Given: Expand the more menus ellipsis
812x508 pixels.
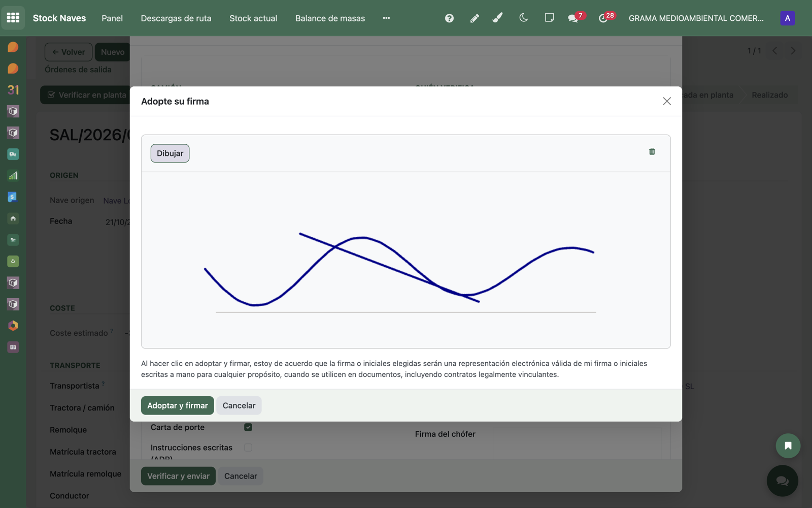Looking at the screenshot, I should pyautogui.click(x=386, y=18).
